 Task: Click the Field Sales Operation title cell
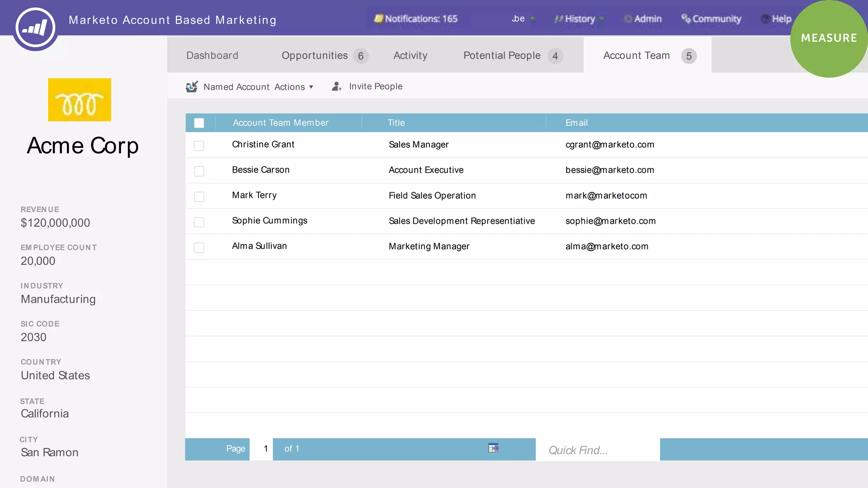[x=432, y=195]
